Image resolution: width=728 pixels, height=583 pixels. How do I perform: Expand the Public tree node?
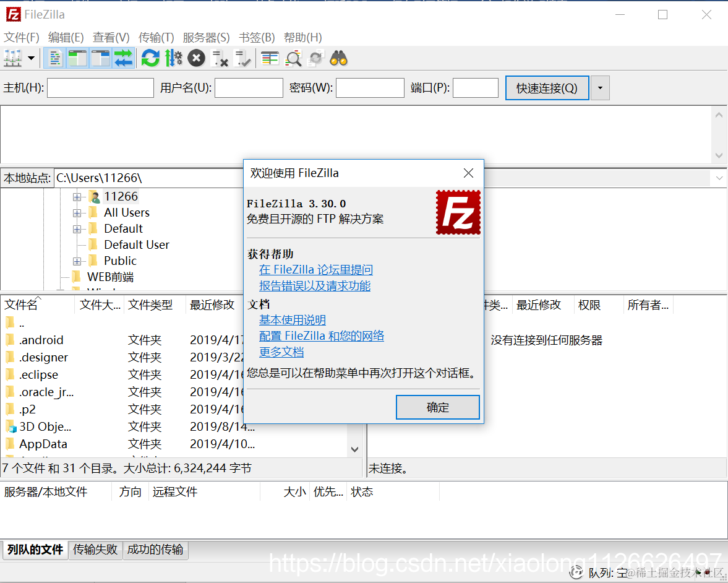click(77, 262)
